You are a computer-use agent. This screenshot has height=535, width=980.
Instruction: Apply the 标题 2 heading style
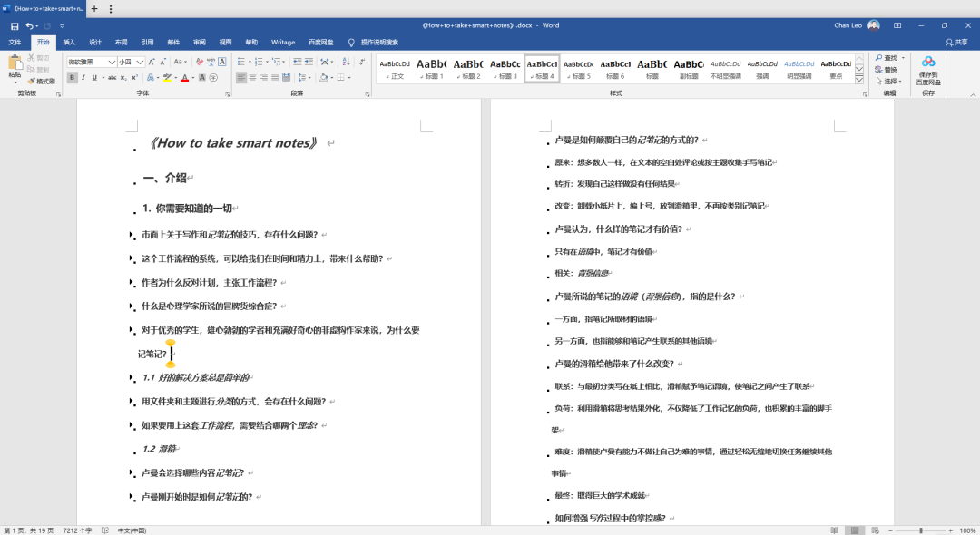468,68
